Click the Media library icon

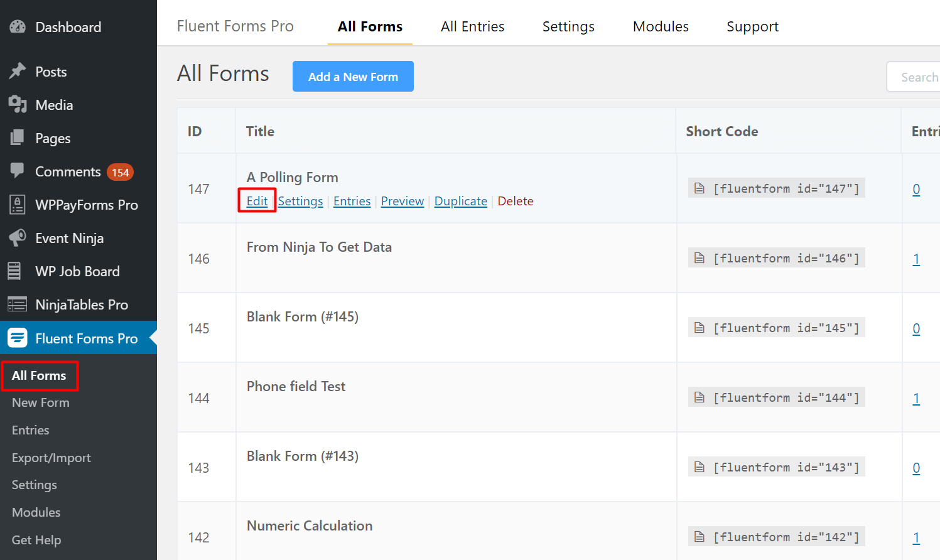[x=18, y=104]
